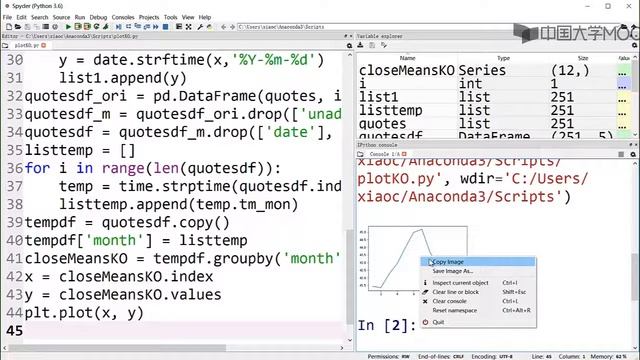Open the Projects menu
The width and height of the screenshot is (640, 360).
[x=149, y=17]
